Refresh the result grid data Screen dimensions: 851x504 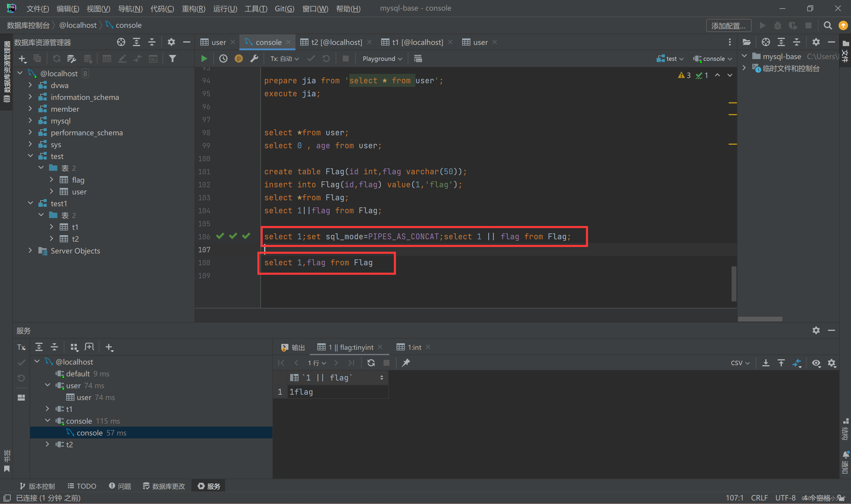pos(371,363)
